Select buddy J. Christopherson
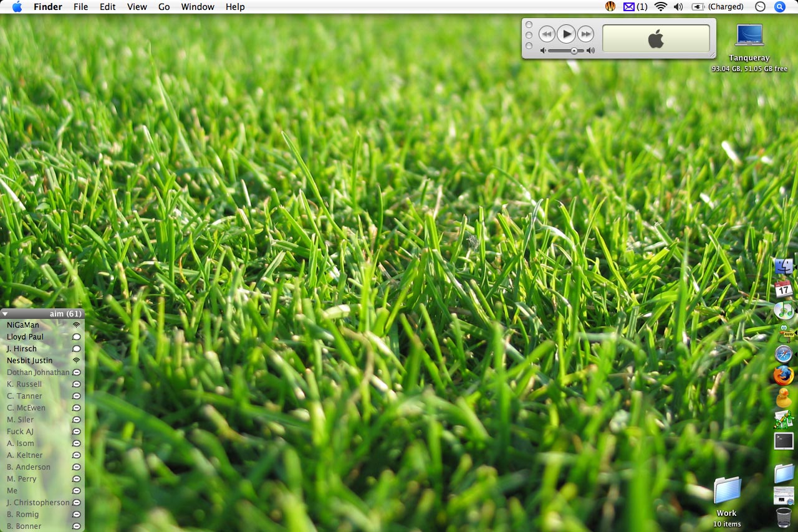 click(42, 503)
